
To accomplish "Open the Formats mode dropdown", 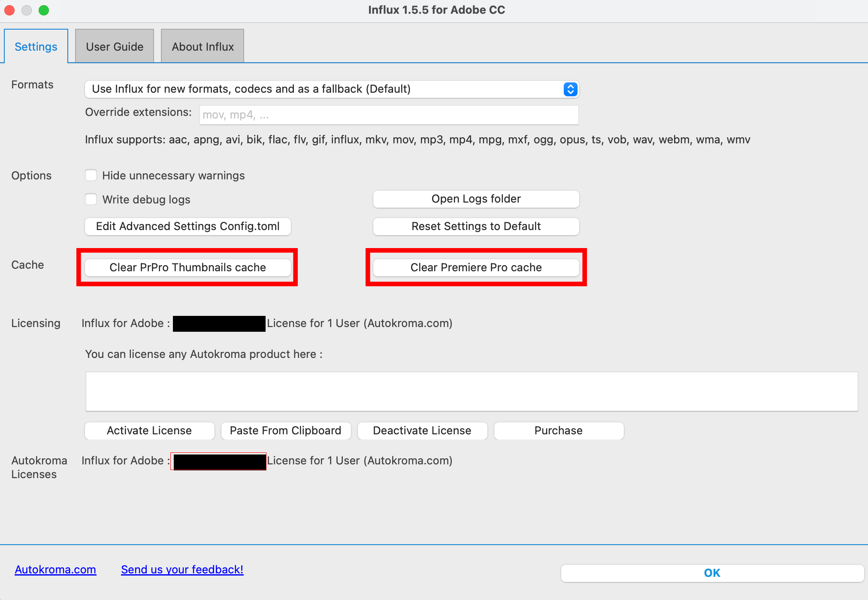I will pyautogui.click(x=332, y=89).
